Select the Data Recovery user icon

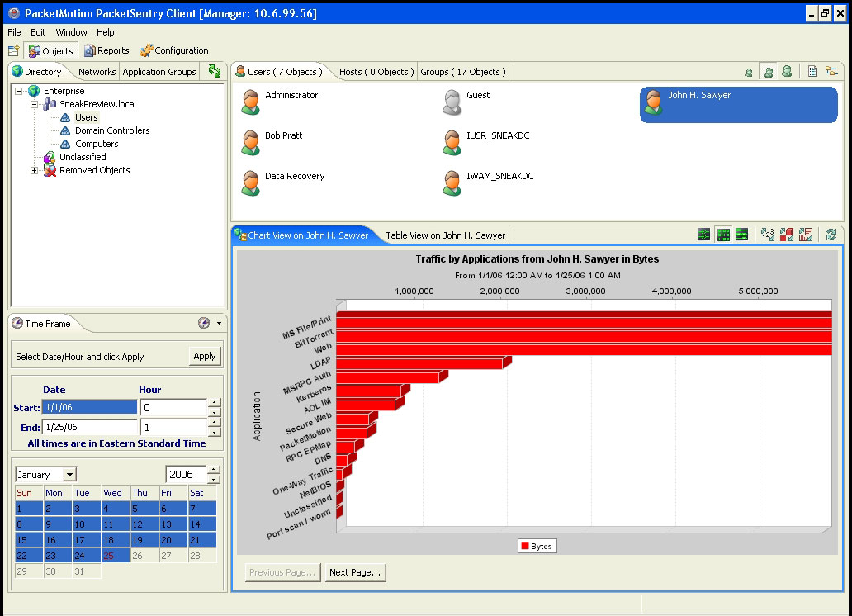pos(250,183)
